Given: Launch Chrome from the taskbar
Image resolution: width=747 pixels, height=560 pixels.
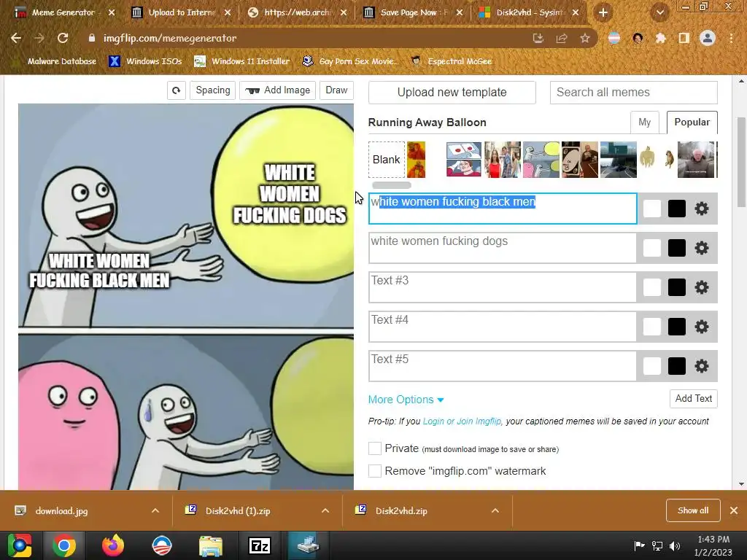Looking at the screenshot, I should [64, 545].
